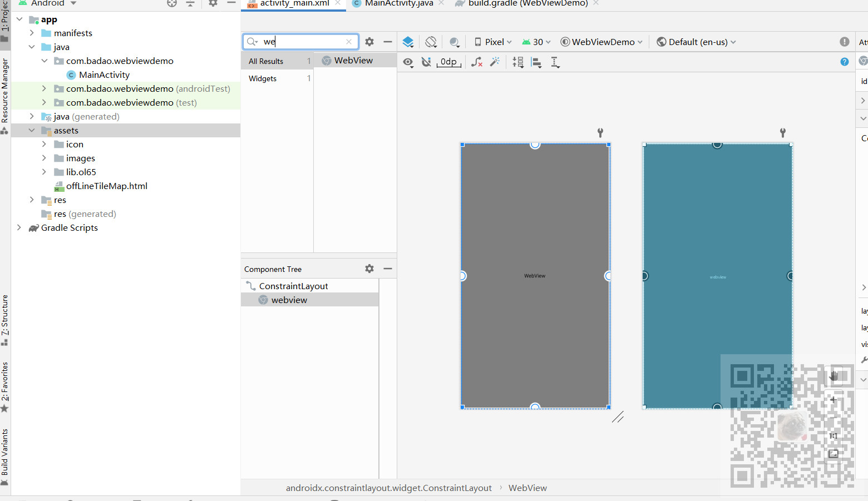
Task: Open the night mode selector icon
Action: point(455,42)
